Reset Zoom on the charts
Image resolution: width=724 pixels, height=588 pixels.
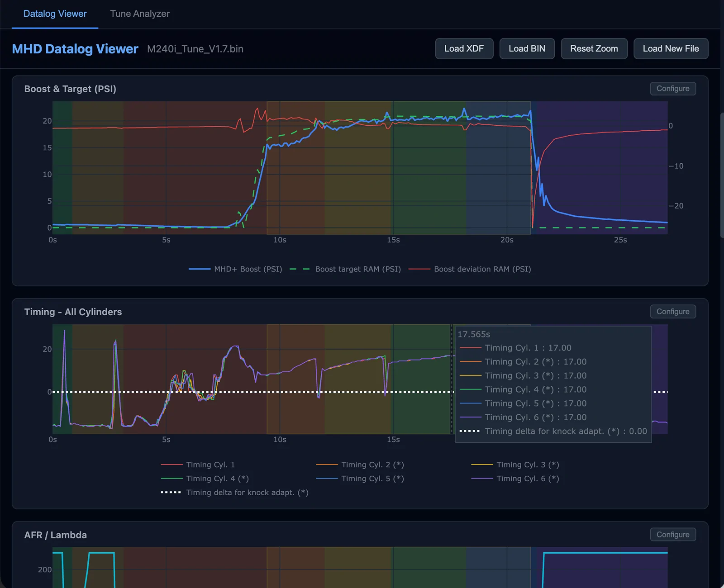[594, 49]
